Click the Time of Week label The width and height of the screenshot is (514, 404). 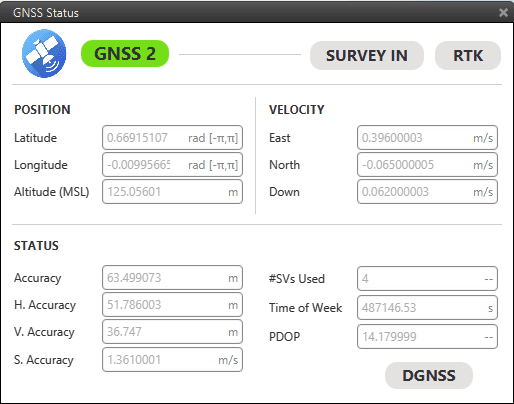[305, 308]
